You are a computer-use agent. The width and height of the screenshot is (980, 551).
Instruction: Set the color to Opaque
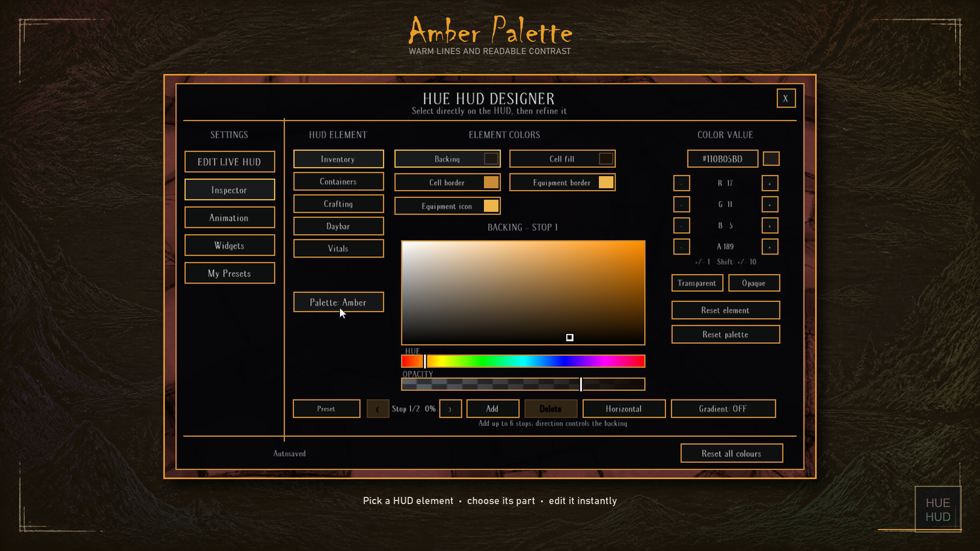pos(754,283)
